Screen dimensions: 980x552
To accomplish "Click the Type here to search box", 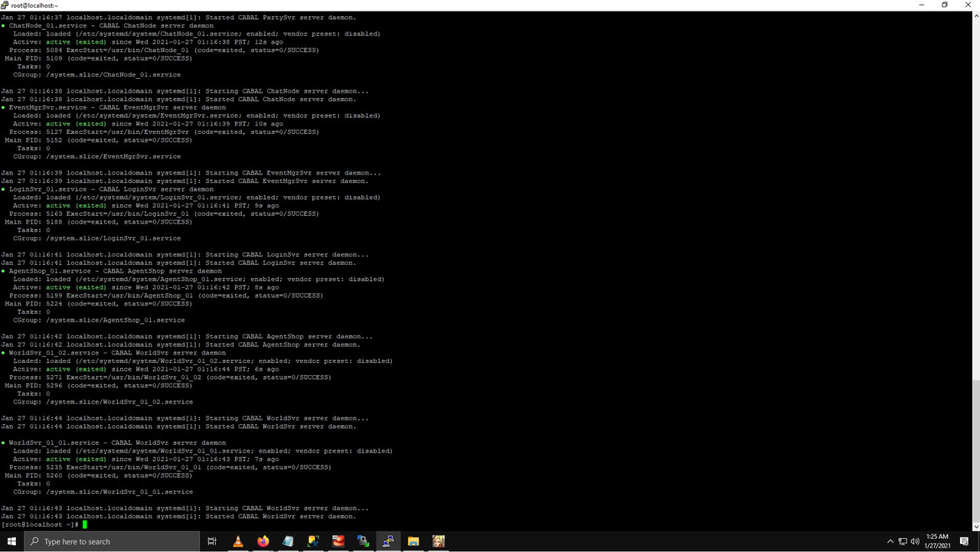I will point(113,541).
